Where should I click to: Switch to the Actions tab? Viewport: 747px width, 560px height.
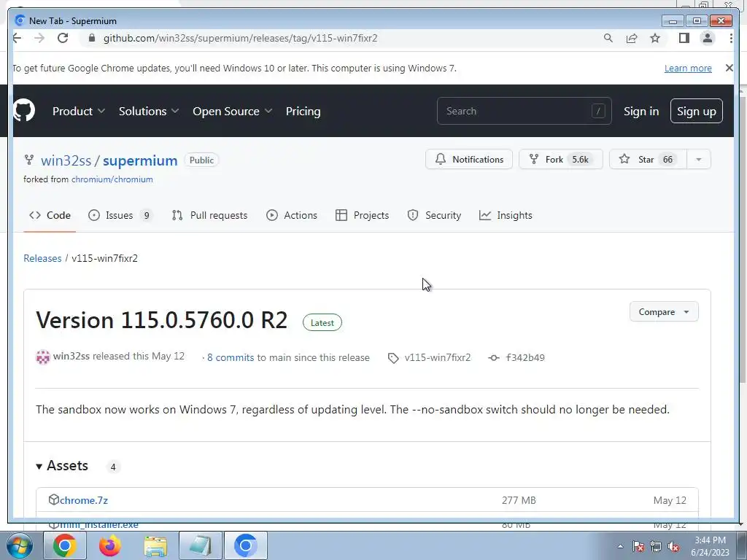(292, 215)
